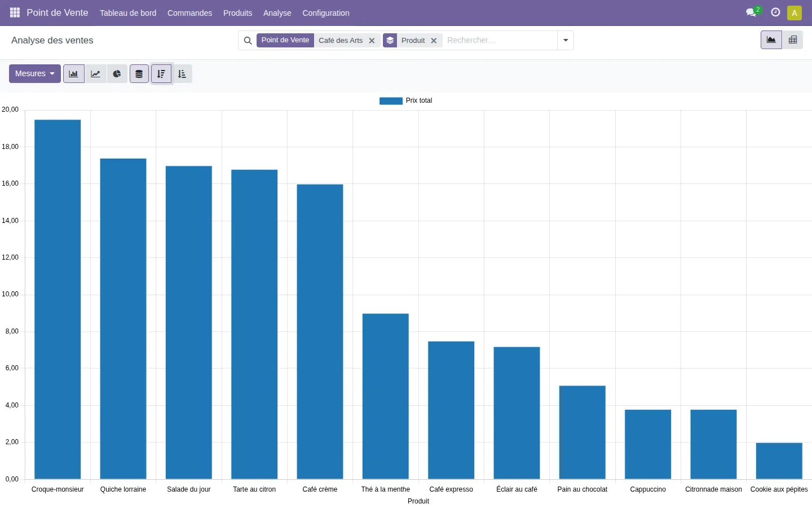812x508 pixels.
Task: Click the Produit group-by layers icon
Action: [390, 41]
